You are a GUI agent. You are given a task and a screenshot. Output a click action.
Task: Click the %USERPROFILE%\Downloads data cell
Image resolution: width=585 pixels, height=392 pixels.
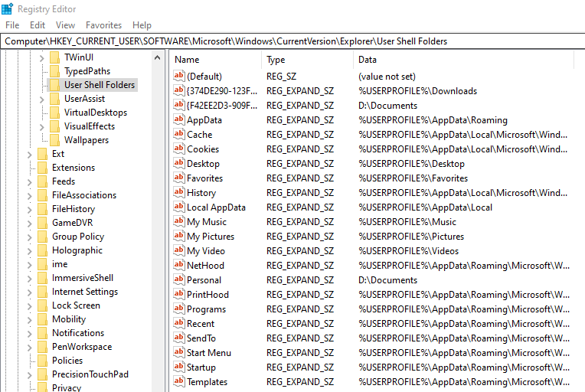click(417, 91)
